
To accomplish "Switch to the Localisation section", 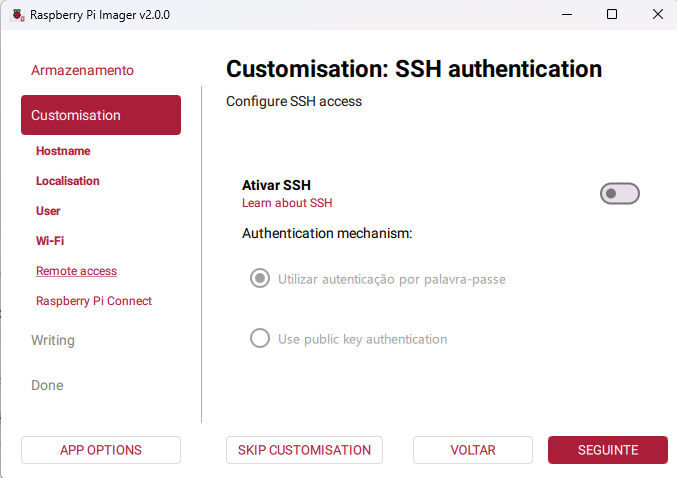I will click(68, 181).
